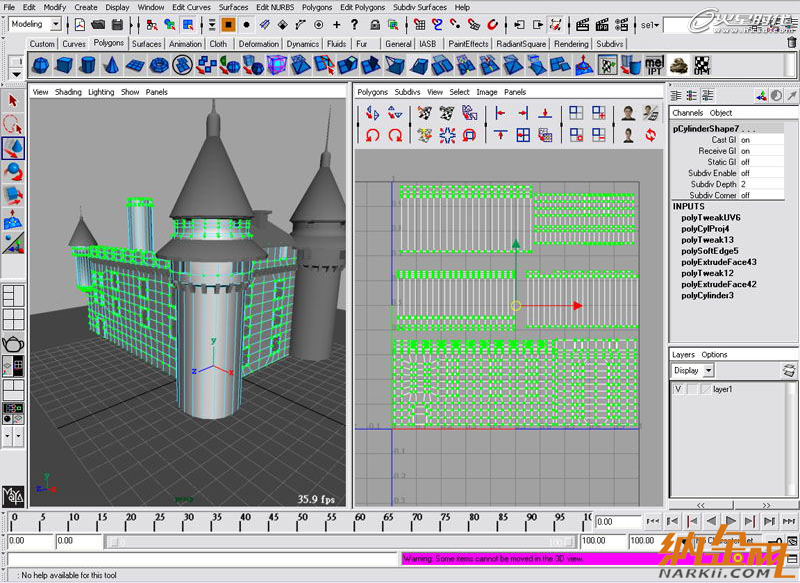The width and height of the screenshot is (800, 583).
Task: Select polyExtrudeFace43 in INPUTS list
Action: pyautogui.click(x=718, y=262)
